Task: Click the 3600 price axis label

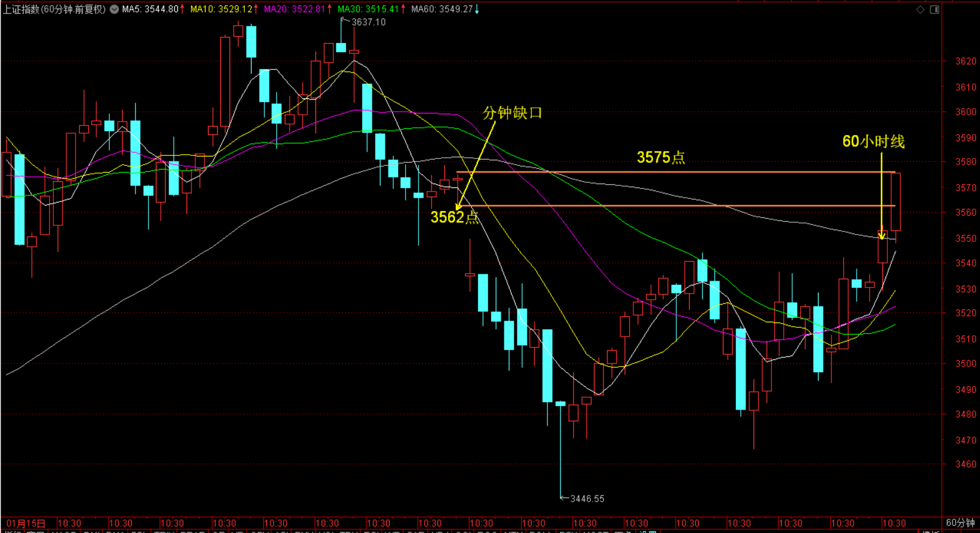Action: (x=966, y=112)
